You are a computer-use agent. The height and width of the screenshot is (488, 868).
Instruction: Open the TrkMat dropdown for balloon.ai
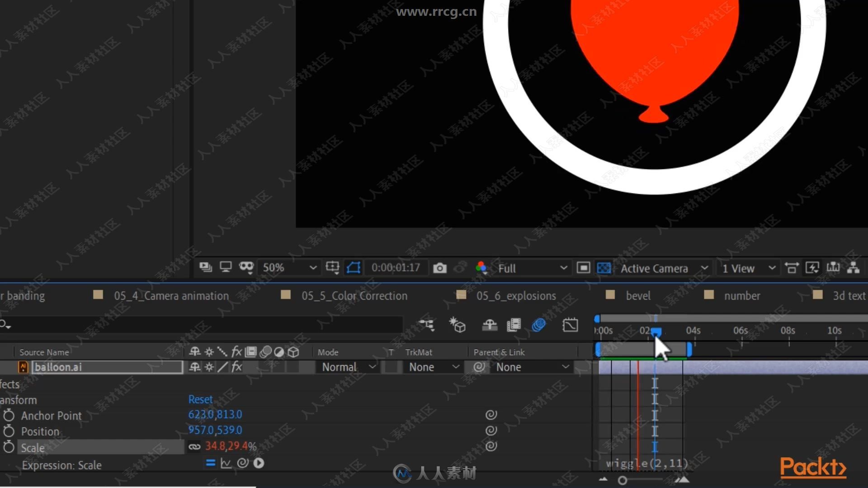coord(433,366)
